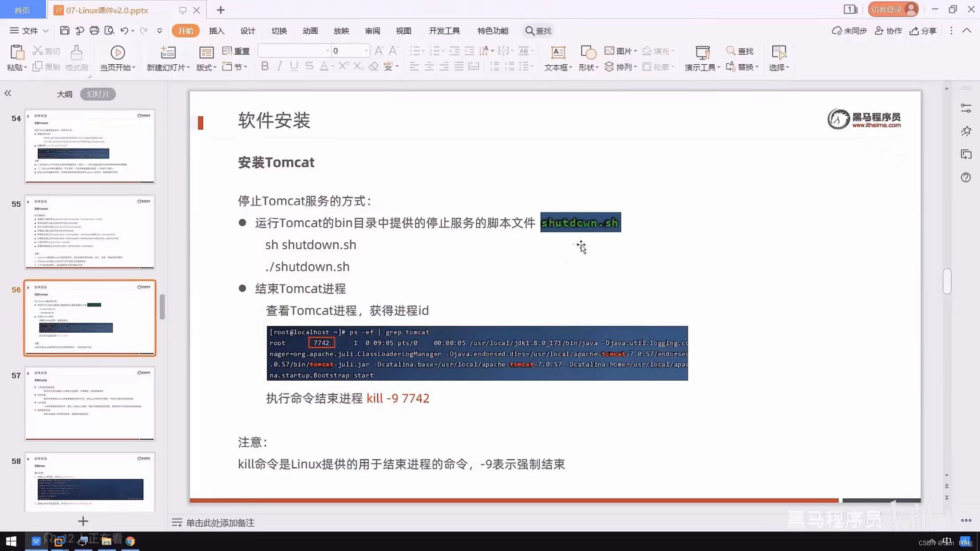The height and width of the screenshot is (551, 980).
Task: Toggle Strikethrough formatting
Action: (x=309, y=66)
